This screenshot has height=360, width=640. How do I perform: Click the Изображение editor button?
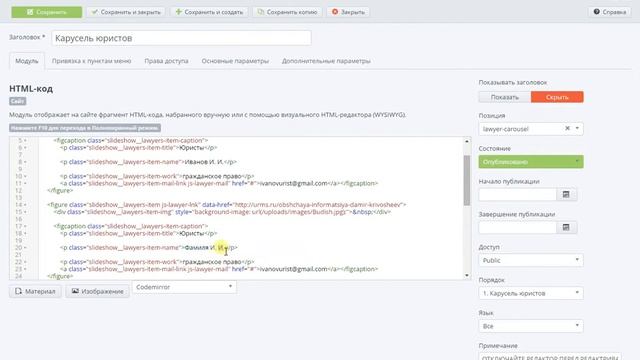coord(98,291)
